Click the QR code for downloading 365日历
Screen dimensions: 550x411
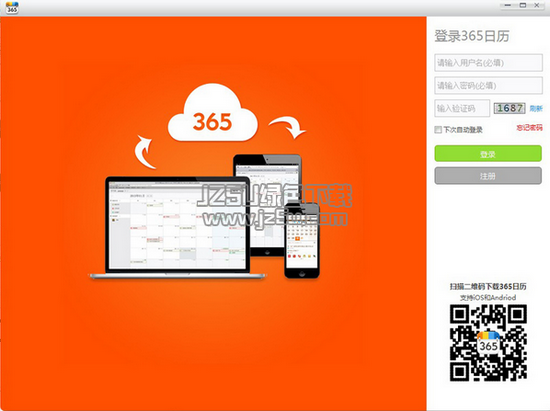[x=488, y=343]
